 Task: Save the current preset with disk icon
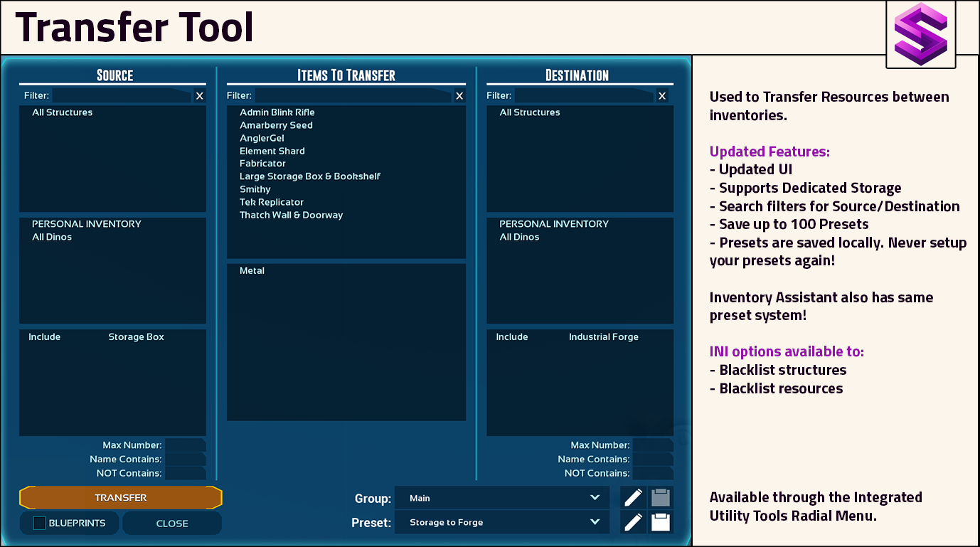pyautogui.click(x=661, y=522)
